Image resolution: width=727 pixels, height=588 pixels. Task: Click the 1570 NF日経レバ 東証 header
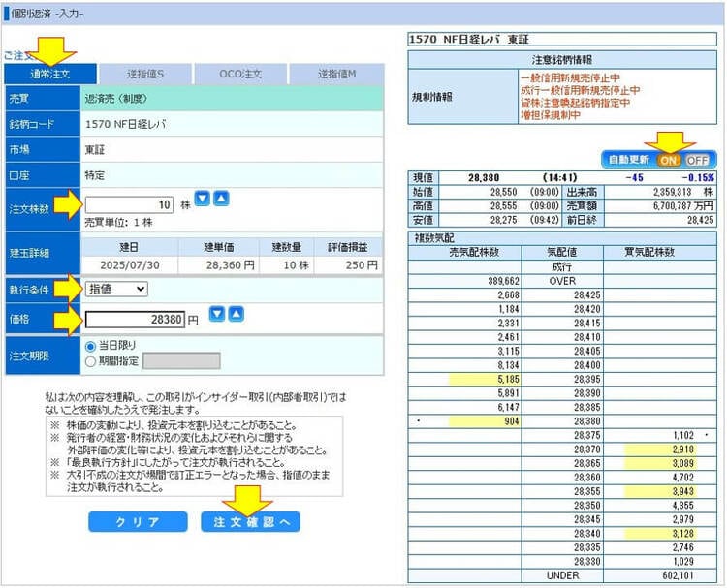coord(562,40)
